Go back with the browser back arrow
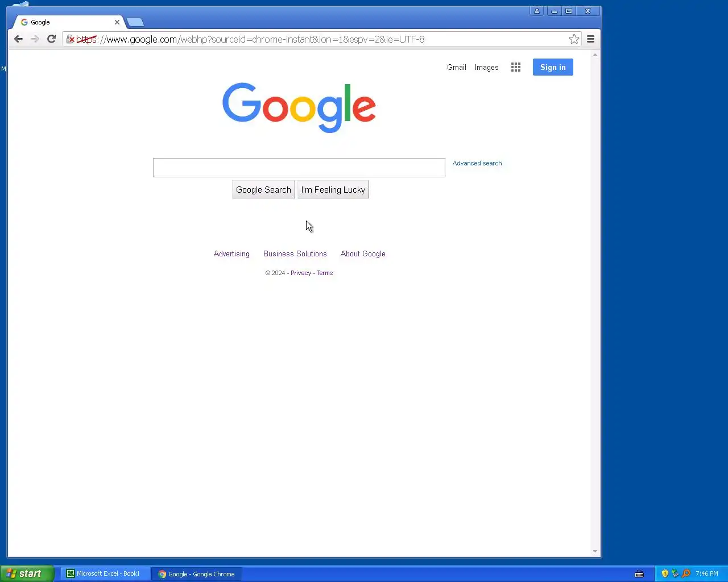 click(18, 39)
